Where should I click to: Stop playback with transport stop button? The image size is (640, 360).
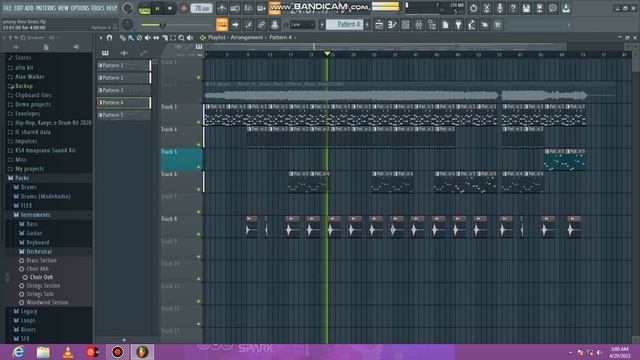[x=170, y=9]
